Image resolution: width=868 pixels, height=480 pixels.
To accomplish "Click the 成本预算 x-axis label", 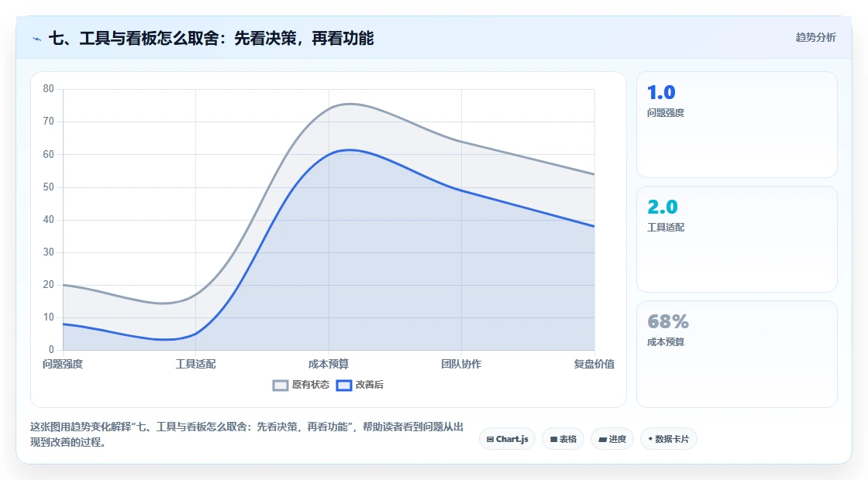I will [x=329, y=364].
